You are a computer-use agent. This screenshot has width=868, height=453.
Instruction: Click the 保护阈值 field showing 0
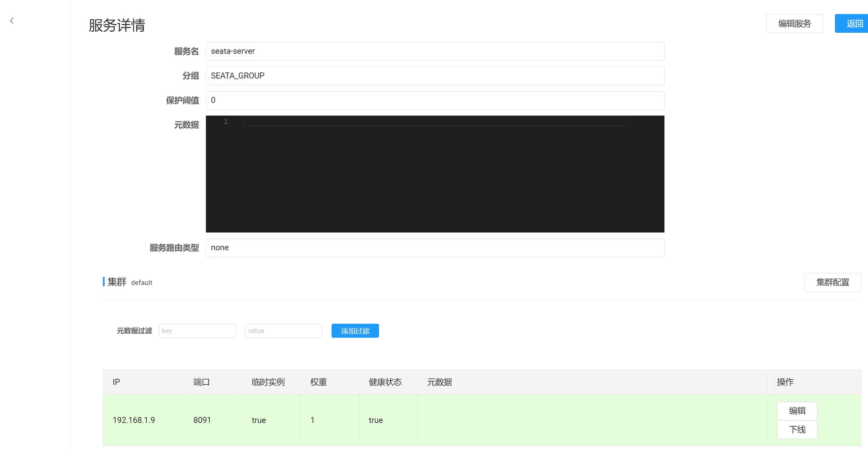click(x=435, y=100)
